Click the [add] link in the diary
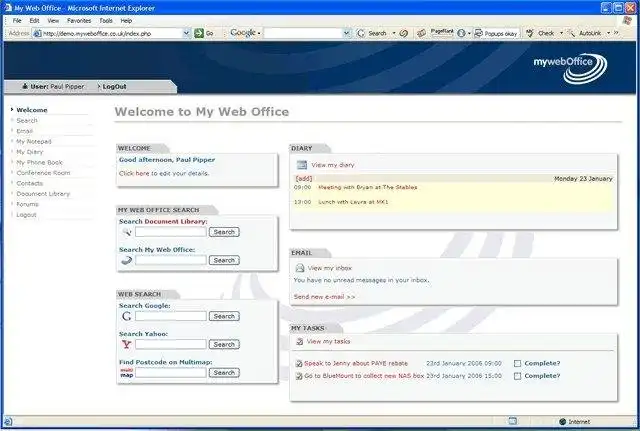Viewport: 640px width, 431px height. (x=304, y=179)
